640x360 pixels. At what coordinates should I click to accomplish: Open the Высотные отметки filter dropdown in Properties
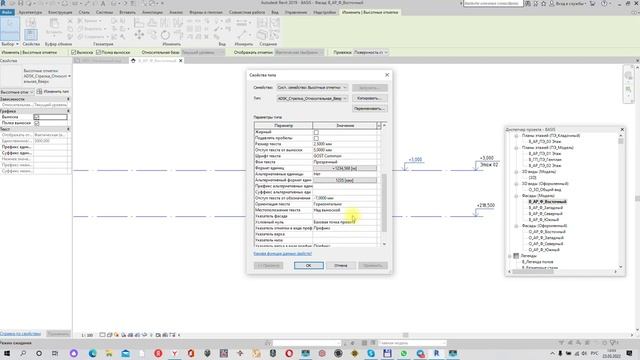17,92
